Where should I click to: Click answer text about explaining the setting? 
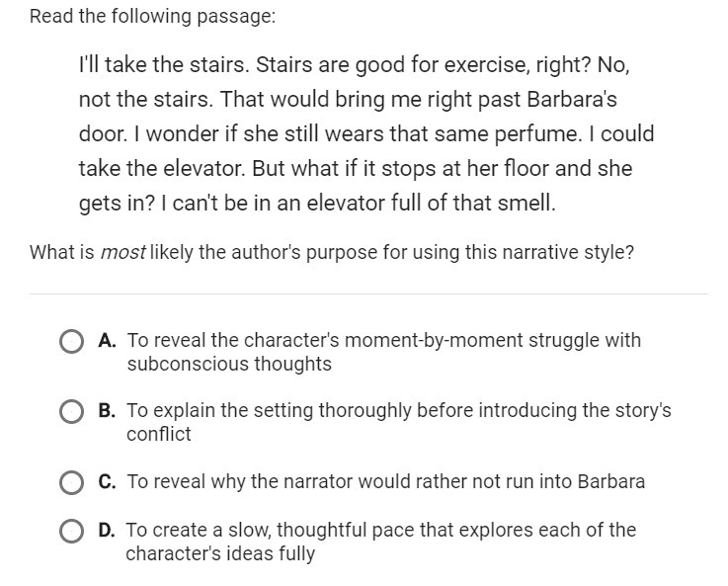tap(399, 423)
